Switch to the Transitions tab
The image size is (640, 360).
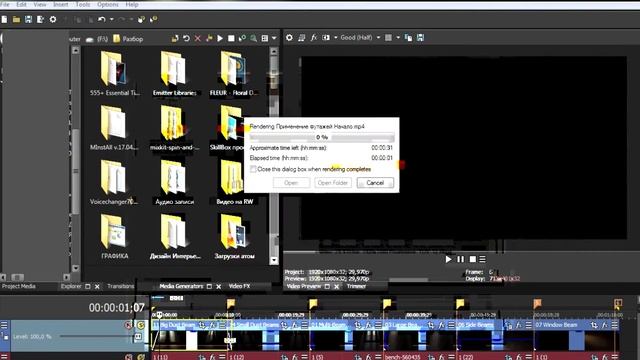coord(121,287)
